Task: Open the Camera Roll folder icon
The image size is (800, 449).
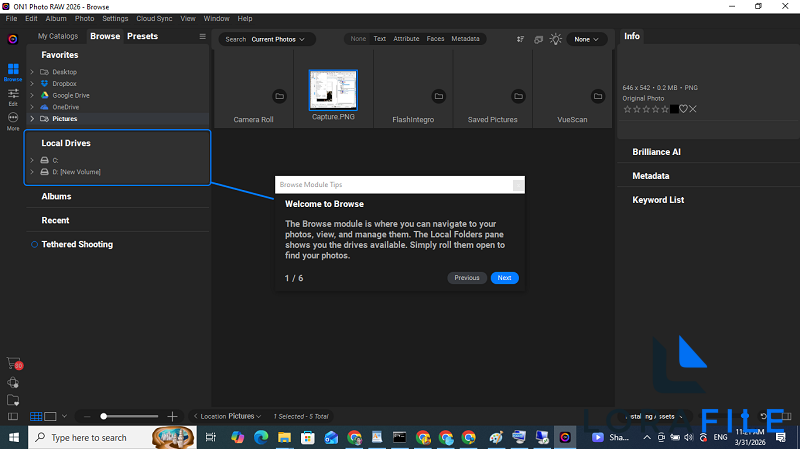Action: coord(280,96)
